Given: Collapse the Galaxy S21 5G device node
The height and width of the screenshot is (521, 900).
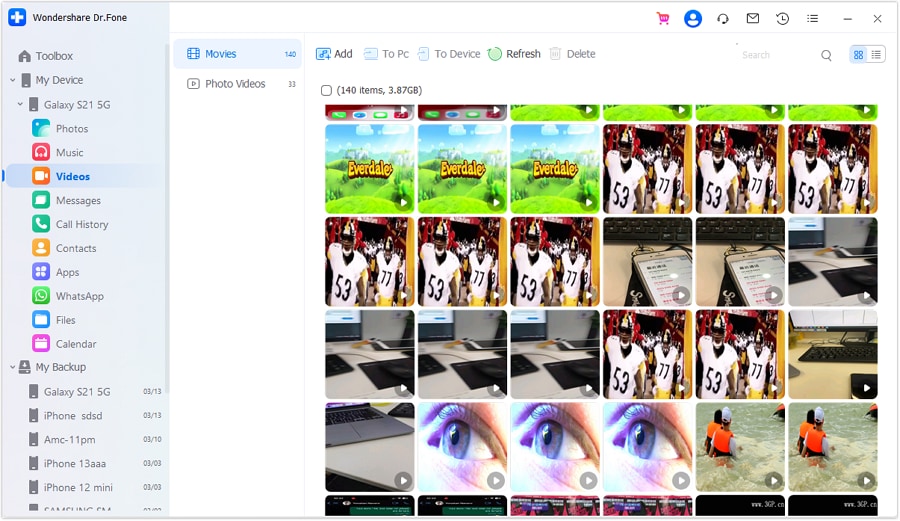Looking at the screenshot, I should tap(20, 104).
